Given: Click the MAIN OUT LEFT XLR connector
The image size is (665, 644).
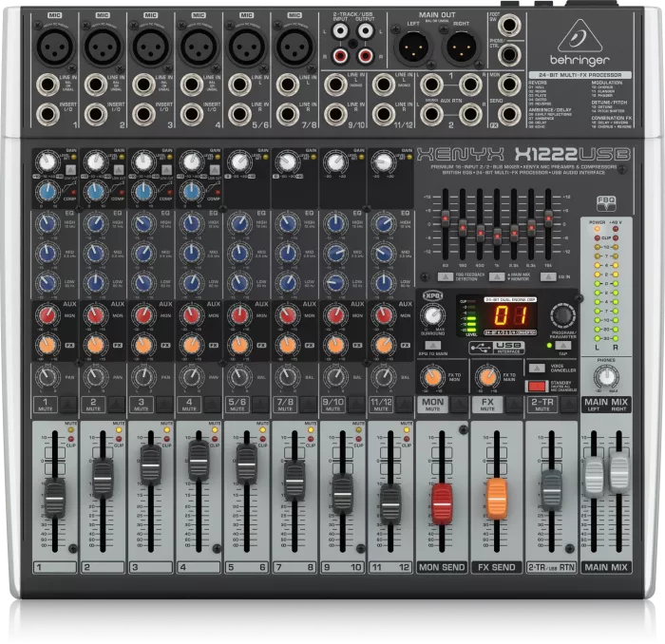Looking at the screenshot, I should point(413,47).
